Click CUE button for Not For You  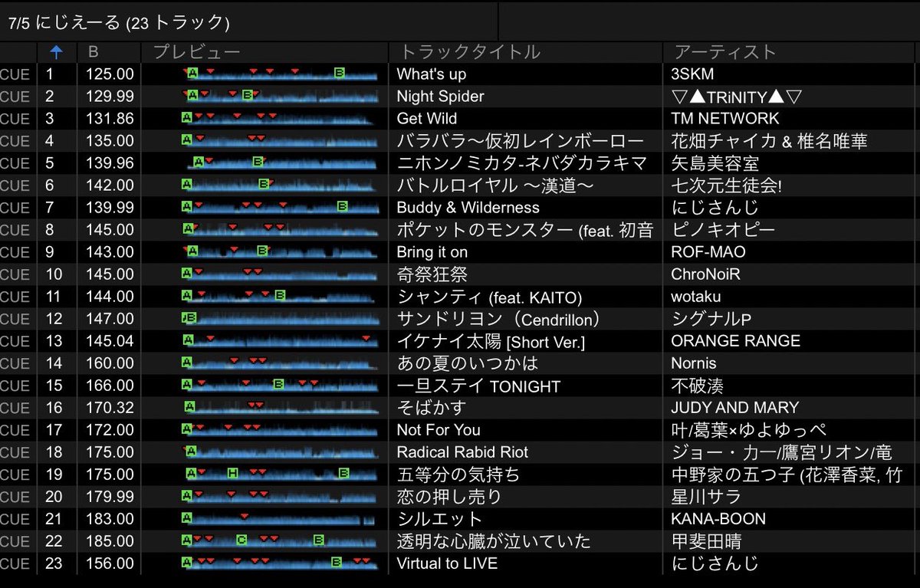[15, 430]
